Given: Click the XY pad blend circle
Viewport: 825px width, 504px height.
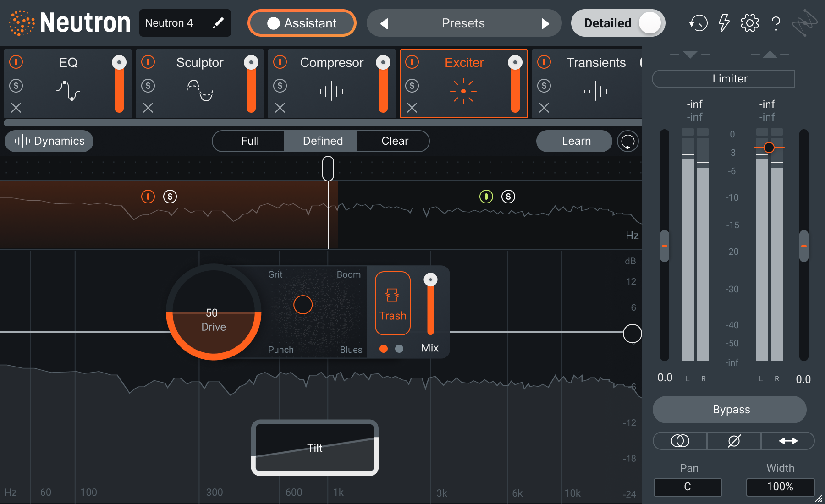Looking at the screenshot, I should click(x=303, y=305).
